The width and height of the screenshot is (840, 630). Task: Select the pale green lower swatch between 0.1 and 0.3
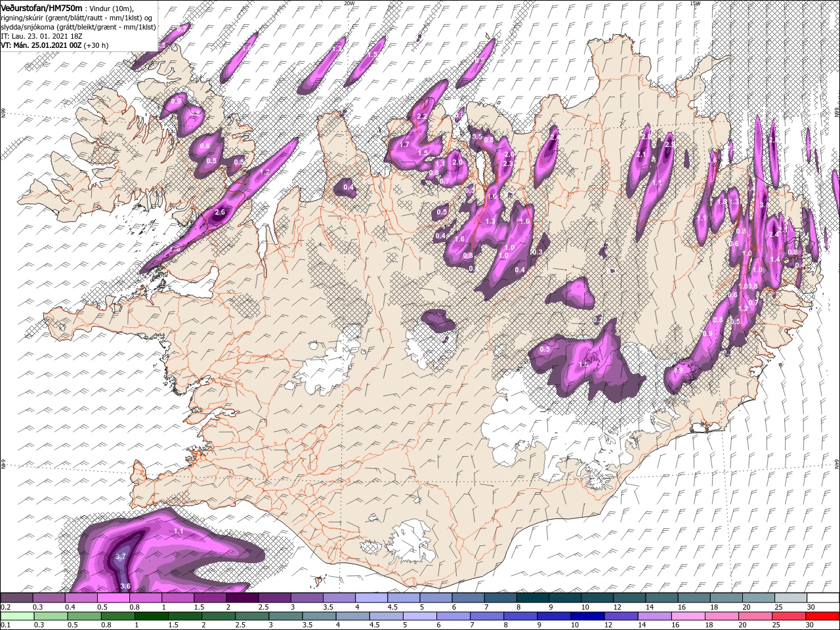(x=16, y=616)
